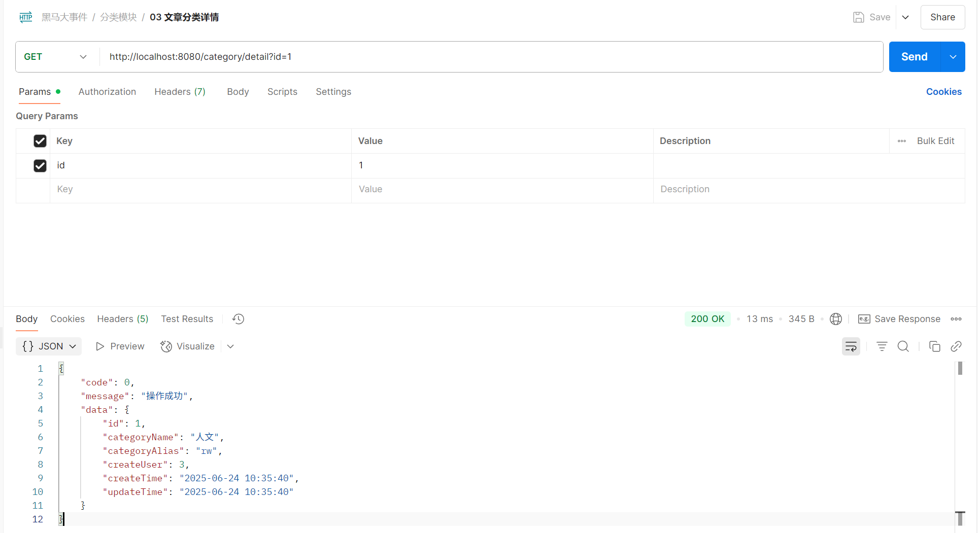Expand the GET method dropdown
This screenshot has width=980, height=533.
point(56,57)
